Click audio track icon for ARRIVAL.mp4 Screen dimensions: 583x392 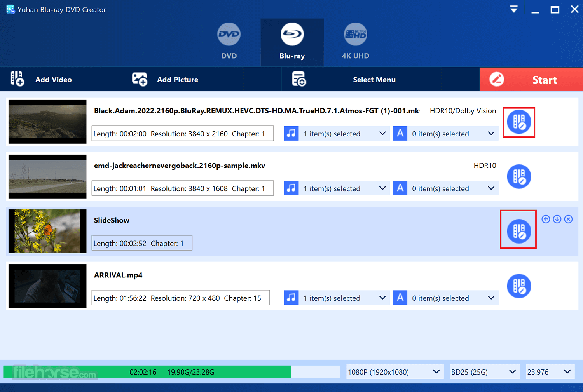291,298
